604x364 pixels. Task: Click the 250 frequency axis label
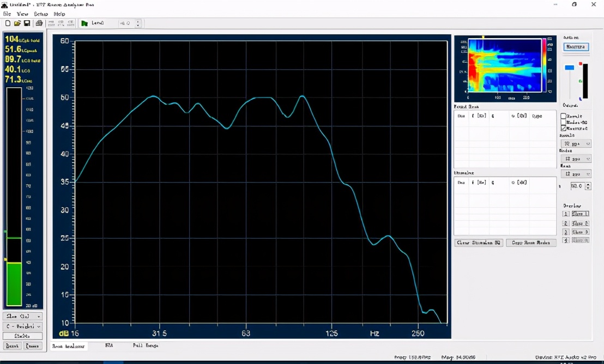(418, 333)
